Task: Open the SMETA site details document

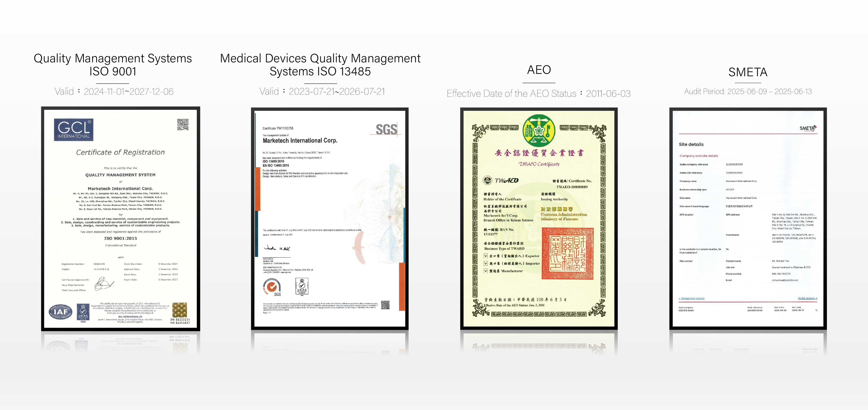Action: pyautogui.click(x=748, y=219)
